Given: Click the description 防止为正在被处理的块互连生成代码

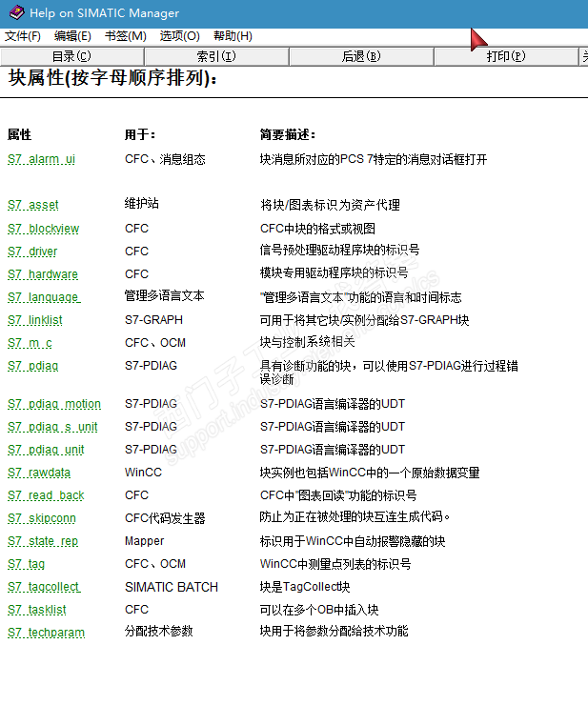Looking at the screenshot, I should [x=355, y=517].
